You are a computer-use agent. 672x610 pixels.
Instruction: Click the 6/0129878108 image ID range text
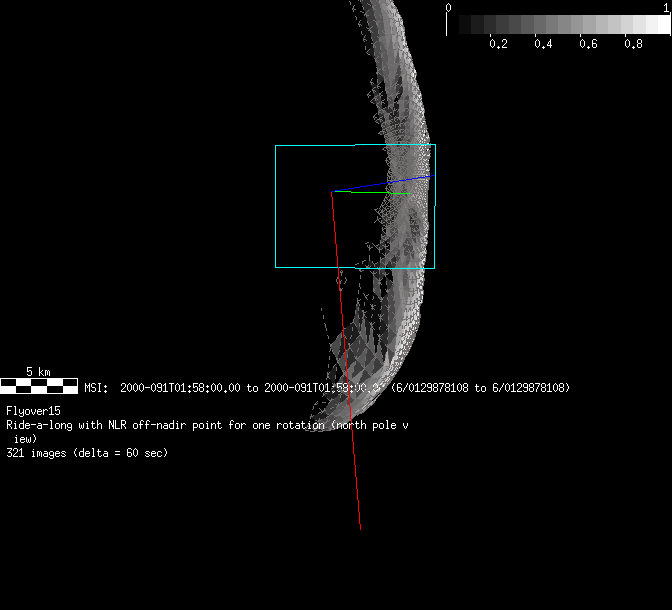(x=480, y=388)
